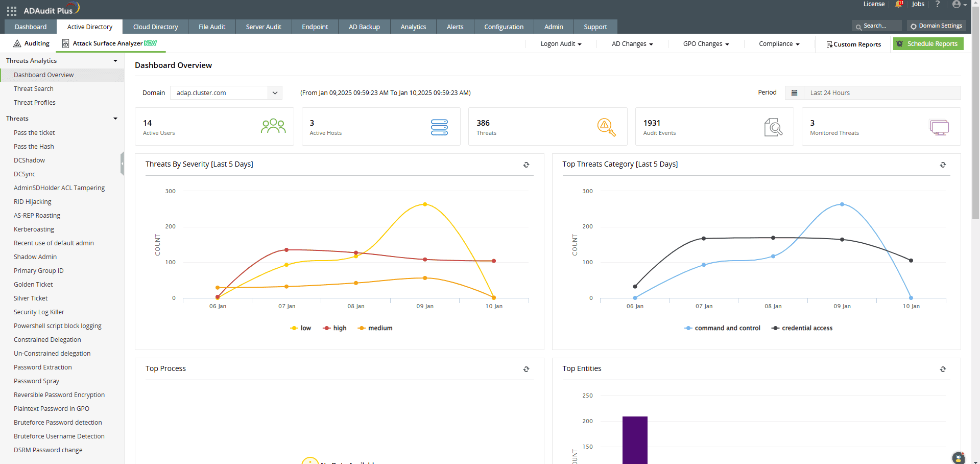Image resolution: width=980 pixels, height=464 pixels.
Task: Click the Schedule Reports button
Action: pyautogui.click(x=928, y=44)
